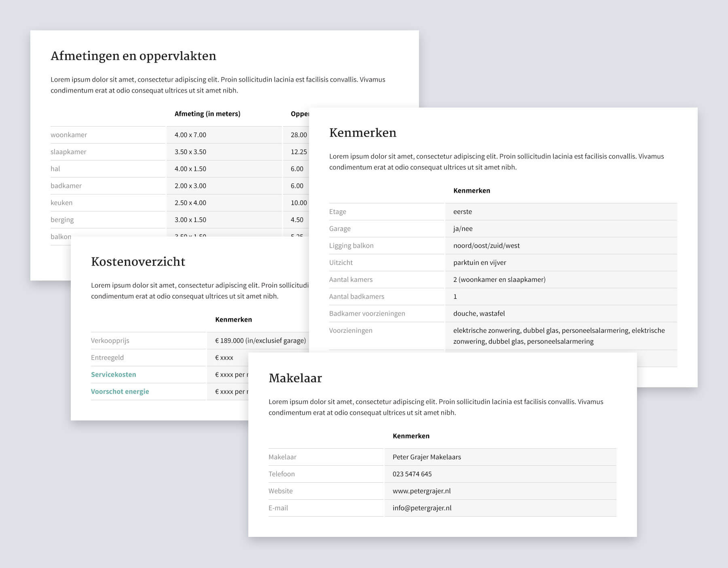Open the Voorschot energie link
The height and width of the screenshot is (568, 728).
(120, 391)
